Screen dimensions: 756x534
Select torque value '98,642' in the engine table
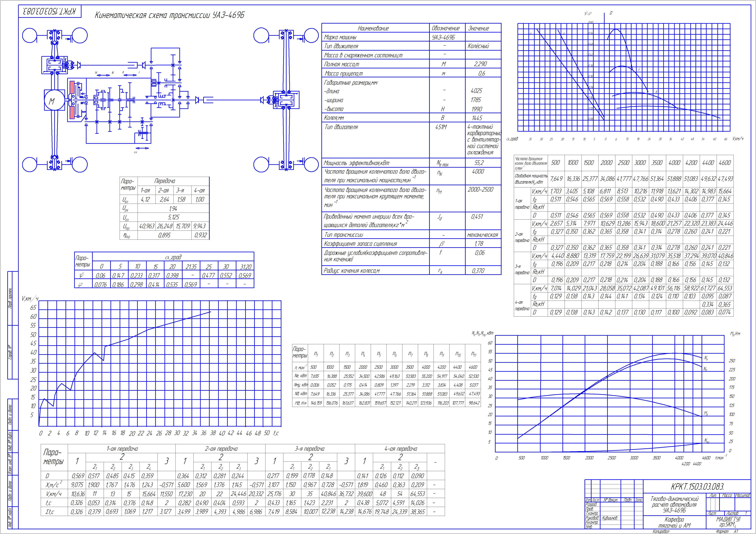474,403
